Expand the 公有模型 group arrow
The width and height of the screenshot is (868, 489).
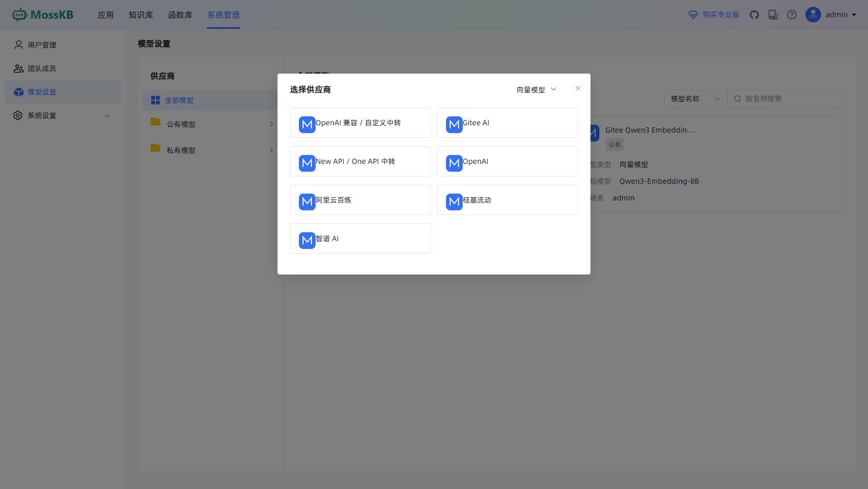coord(271,124)
